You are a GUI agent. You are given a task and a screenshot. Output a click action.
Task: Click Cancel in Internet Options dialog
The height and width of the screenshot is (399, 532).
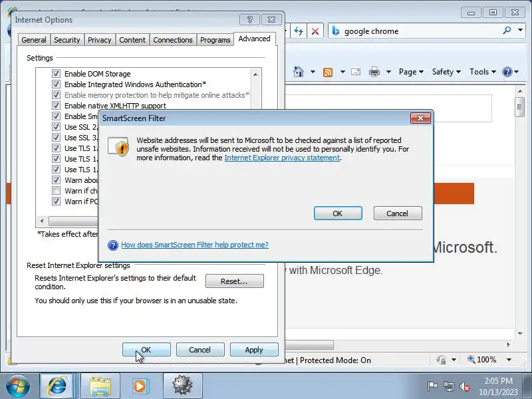(200, 350)
